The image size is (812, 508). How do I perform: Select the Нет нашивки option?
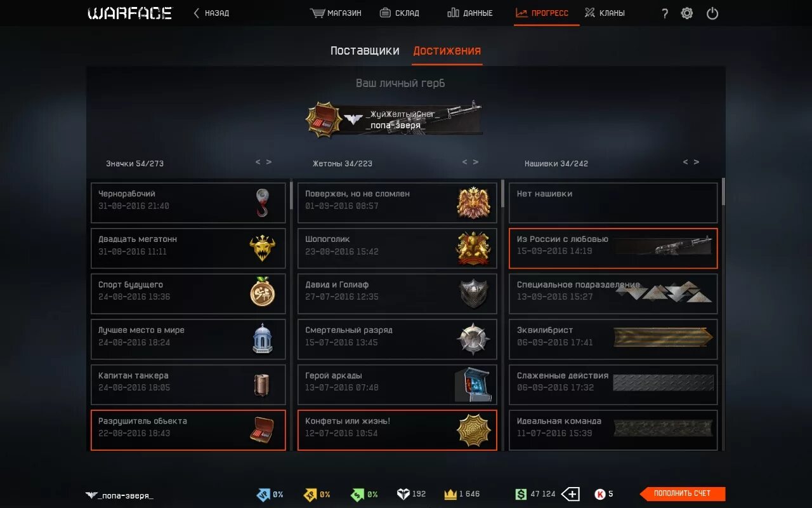(x=613, y=203)
